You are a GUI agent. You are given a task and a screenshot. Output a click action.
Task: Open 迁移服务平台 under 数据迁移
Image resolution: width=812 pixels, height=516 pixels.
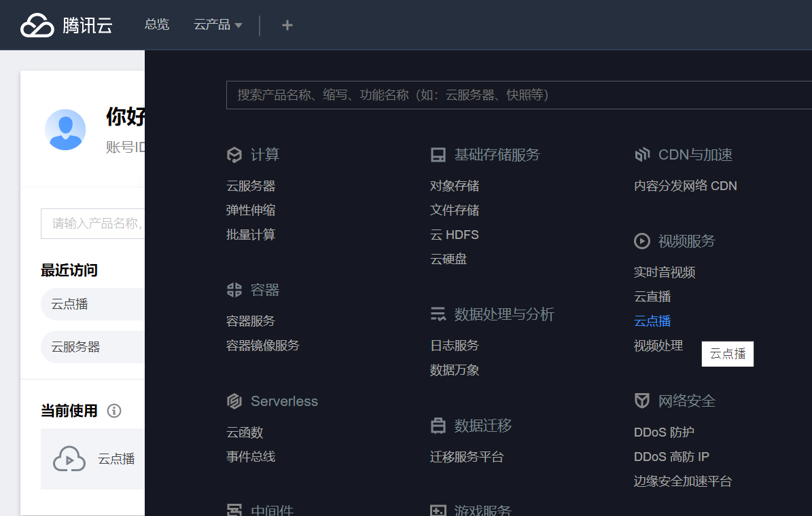tap(467, 457)
